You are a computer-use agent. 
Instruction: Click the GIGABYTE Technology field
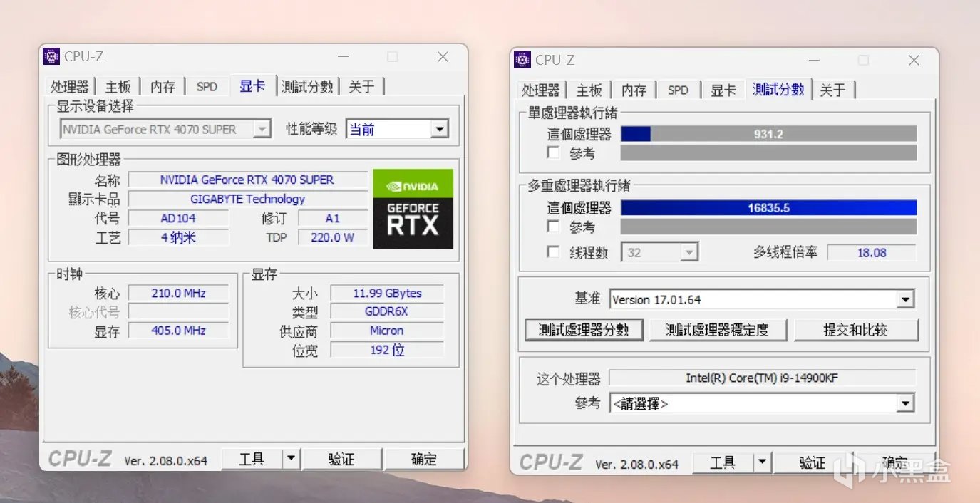click(247, 199)
